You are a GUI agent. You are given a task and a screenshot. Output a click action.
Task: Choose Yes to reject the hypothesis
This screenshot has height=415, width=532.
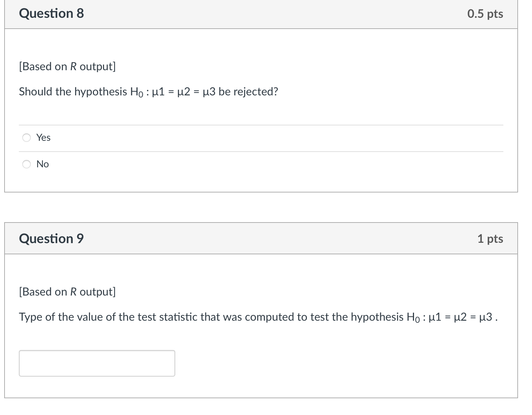27,138
